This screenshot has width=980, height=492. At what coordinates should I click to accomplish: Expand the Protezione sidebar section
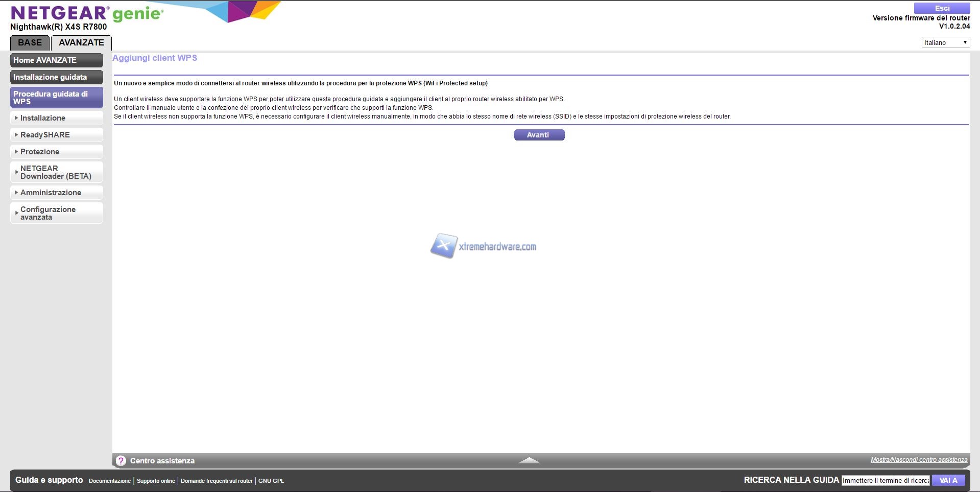click(56, 152)
